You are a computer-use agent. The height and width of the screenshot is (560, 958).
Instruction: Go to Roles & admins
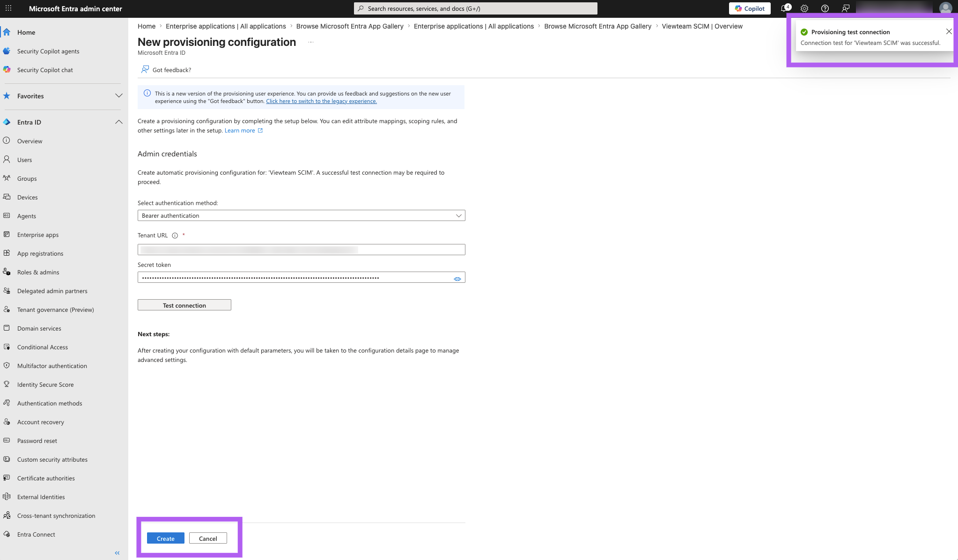[38, 272]
